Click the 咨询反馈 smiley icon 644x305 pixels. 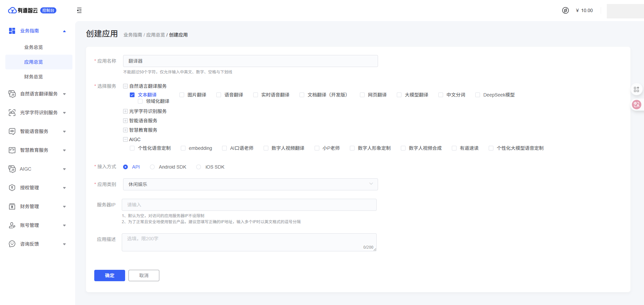(x=12, y=244)
